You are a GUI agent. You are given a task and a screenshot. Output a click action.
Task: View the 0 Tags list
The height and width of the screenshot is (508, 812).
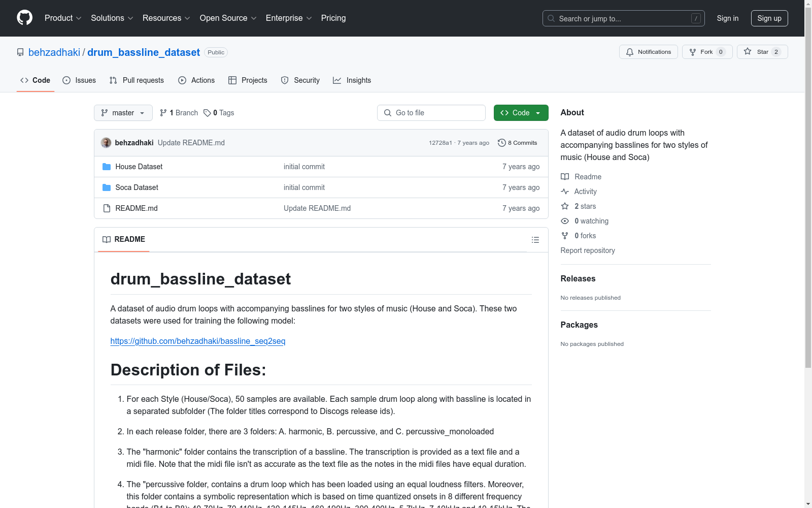(219, 113)
